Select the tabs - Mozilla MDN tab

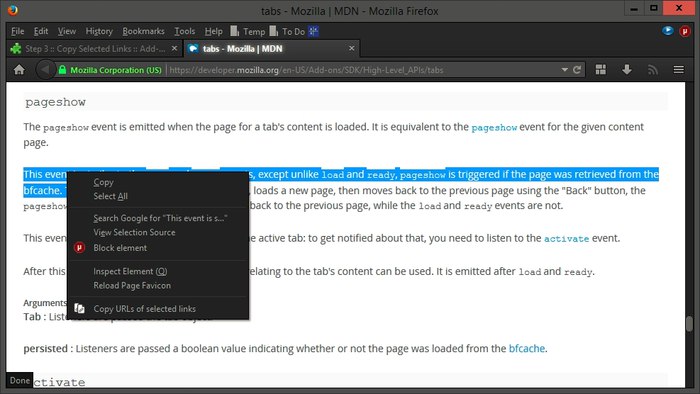271,48
